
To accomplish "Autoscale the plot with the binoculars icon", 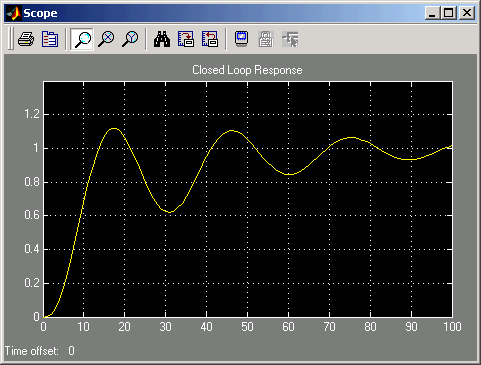I will (162, 39).
